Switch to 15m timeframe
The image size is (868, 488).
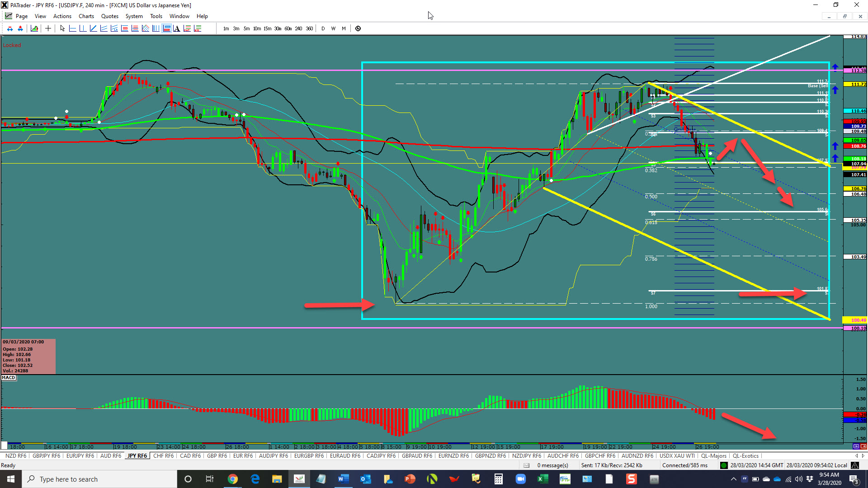tap(267, 28)
